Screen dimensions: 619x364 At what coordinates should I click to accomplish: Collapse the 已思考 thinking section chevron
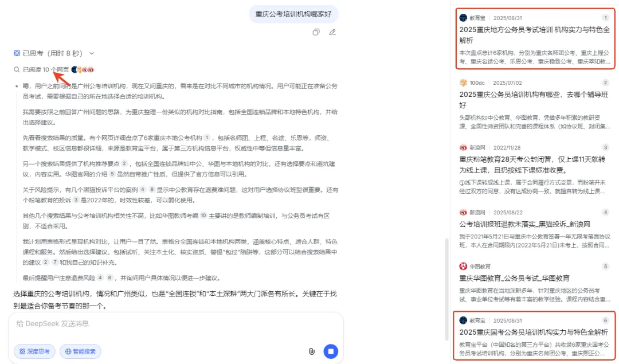click(92, 53)
